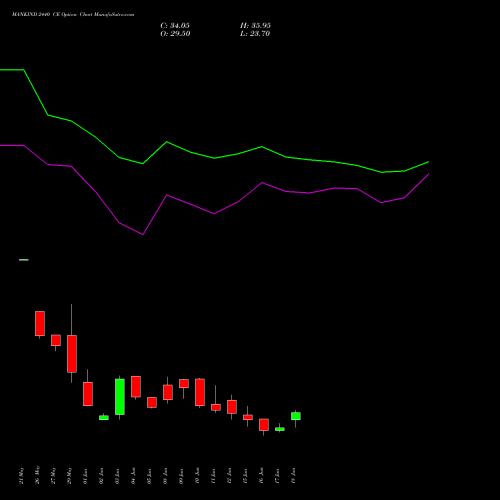
Task: Select the 05 Jun date label
Action: click(150, 476)
